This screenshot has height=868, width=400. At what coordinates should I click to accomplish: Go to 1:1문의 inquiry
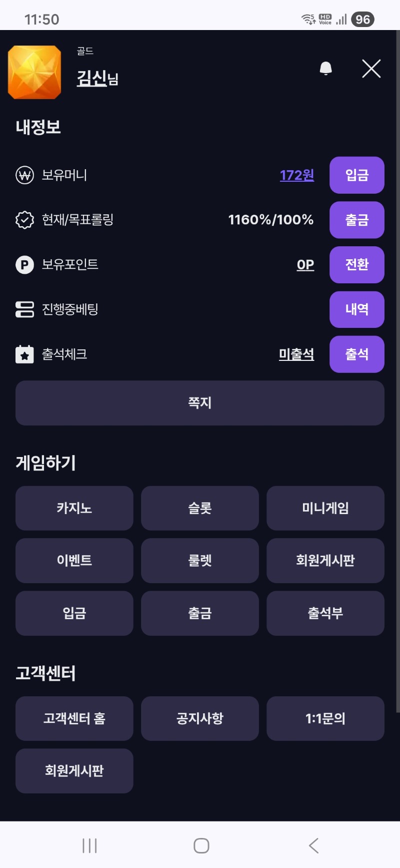point(325,718)
